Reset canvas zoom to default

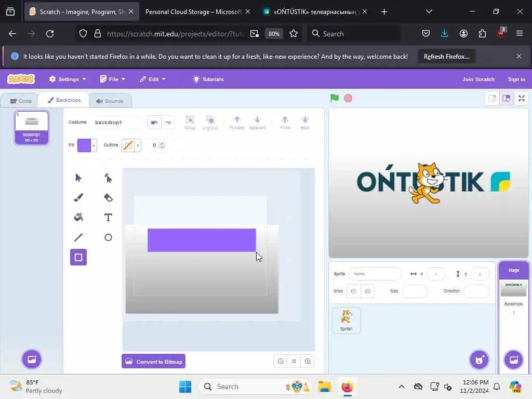click(294, 362)
